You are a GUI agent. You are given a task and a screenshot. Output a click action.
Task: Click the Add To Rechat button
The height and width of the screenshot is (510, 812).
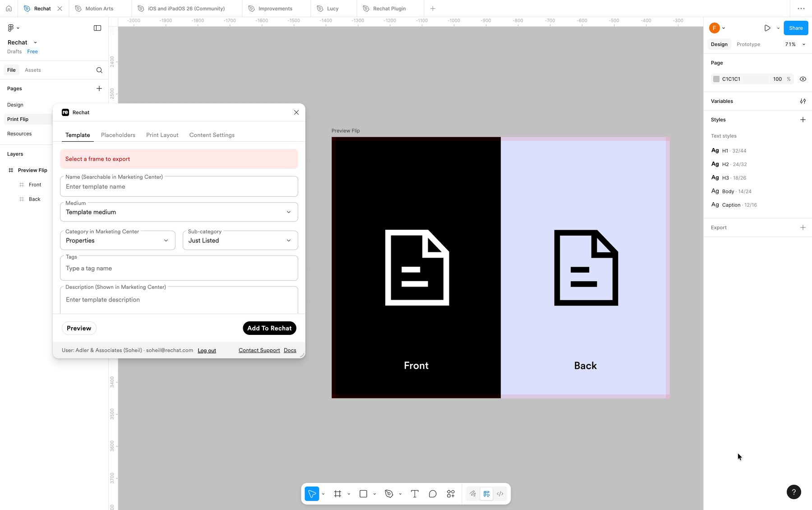269,328
